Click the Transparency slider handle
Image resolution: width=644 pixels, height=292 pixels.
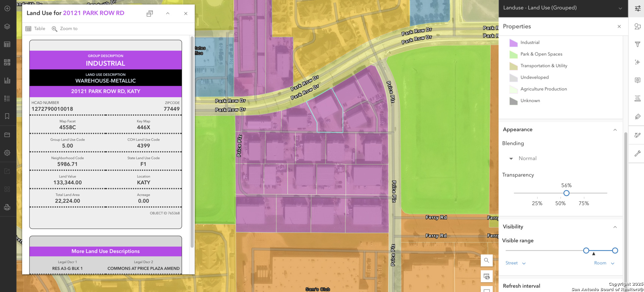tap(566, 193)
